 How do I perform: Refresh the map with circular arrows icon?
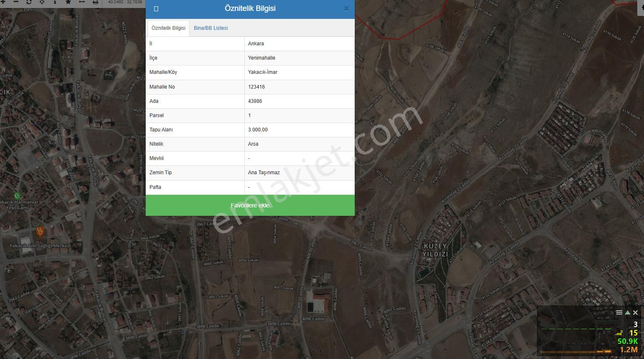click(x=29, y=2)
